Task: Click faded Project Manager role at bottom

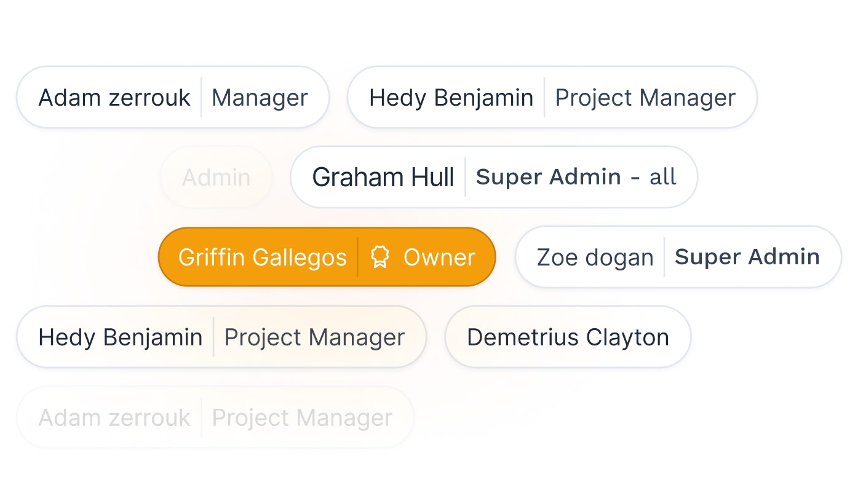Action: [x=302, y=417]
